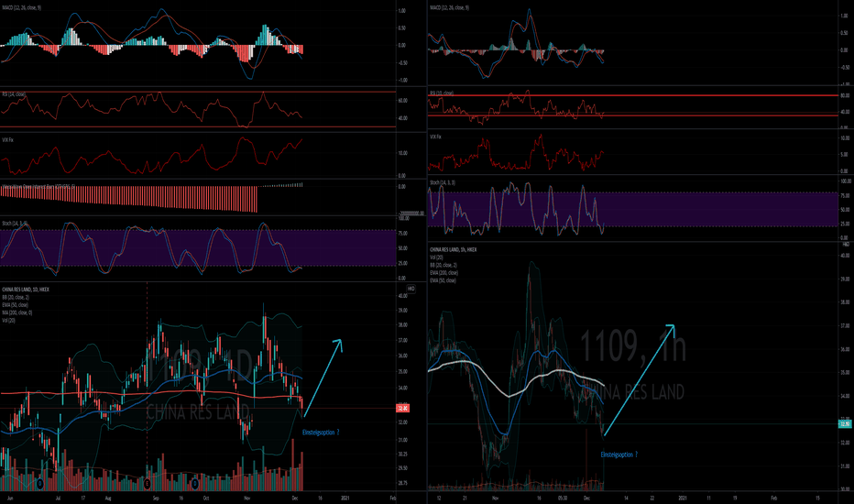The height and width of the screenshot is (504, 854).
Task: Click the 05:30 label on 1h time axis
Action: 563,498
